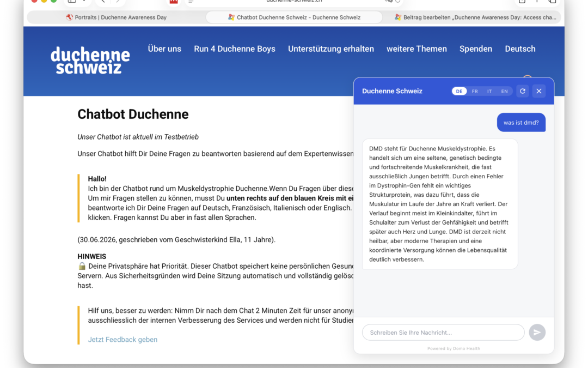Click the duchenne schweiz logo

coord(90,60)
